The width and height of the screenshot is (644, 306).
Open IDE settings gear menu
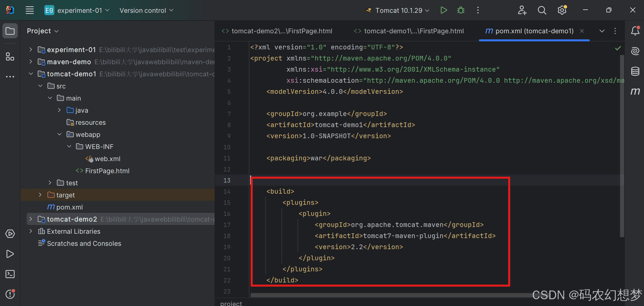562,10
